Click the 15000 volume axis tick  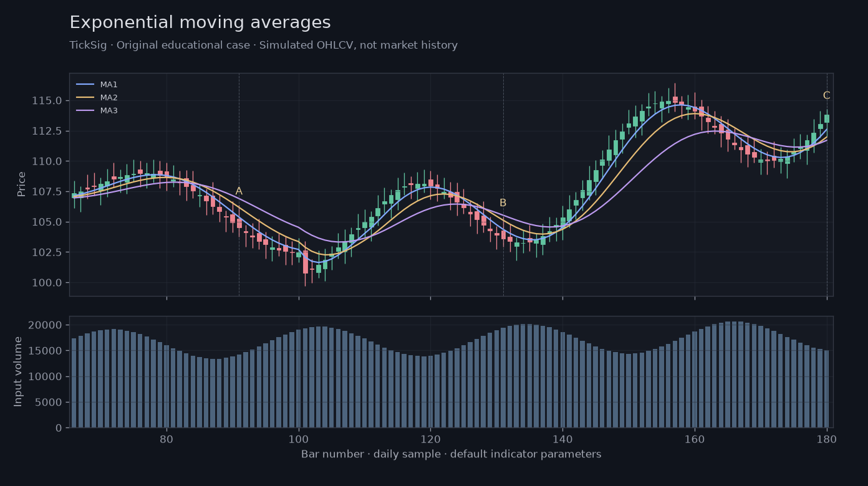click(x=46, y=351)
